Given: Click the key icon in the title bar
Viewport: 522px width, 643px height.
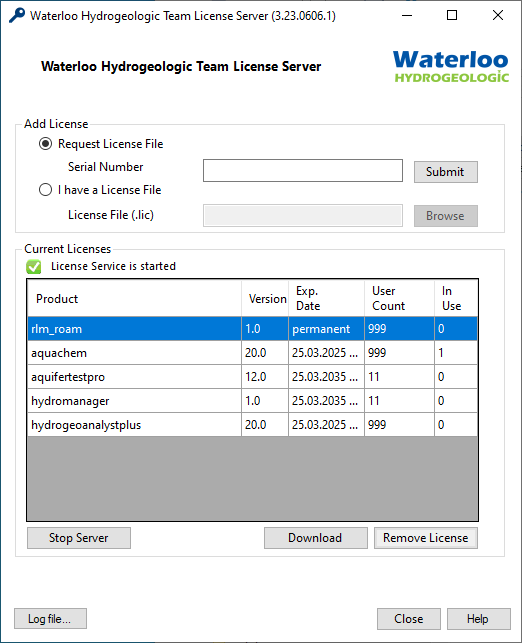Looking at the screenshot, I should [17, 16].
